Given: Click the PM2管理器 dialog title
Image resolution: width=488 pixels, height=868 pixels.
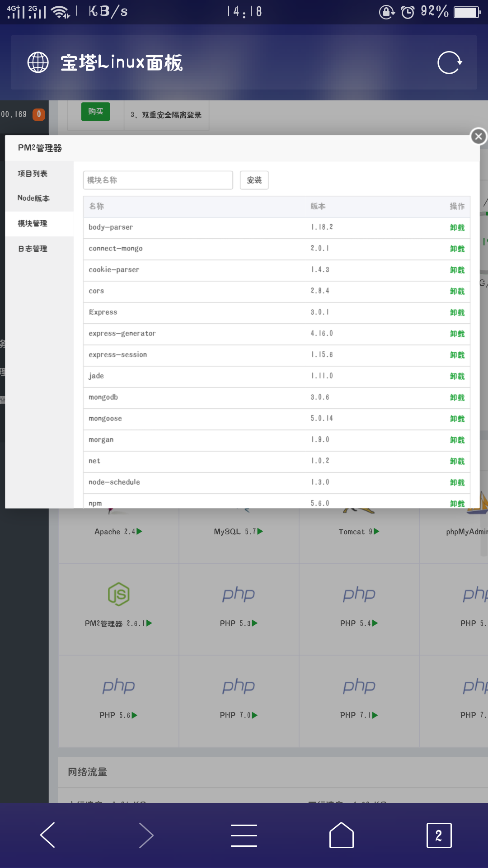Looking at the screenshot, I should (40, 148).
